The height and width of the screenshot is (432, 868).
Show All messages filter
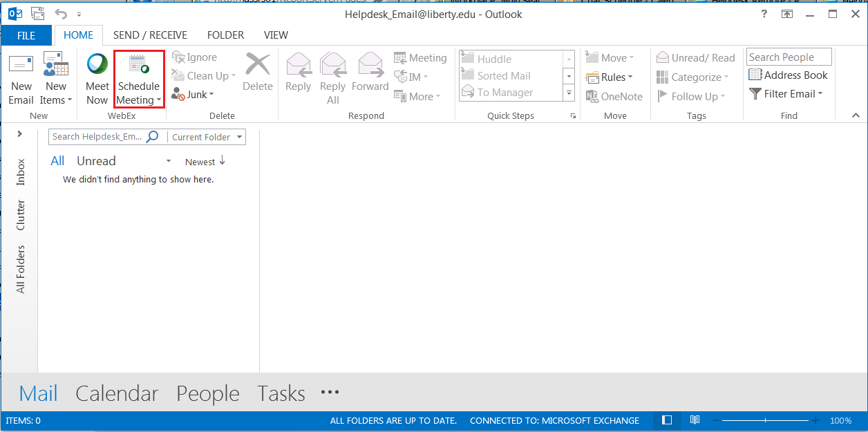57,161
